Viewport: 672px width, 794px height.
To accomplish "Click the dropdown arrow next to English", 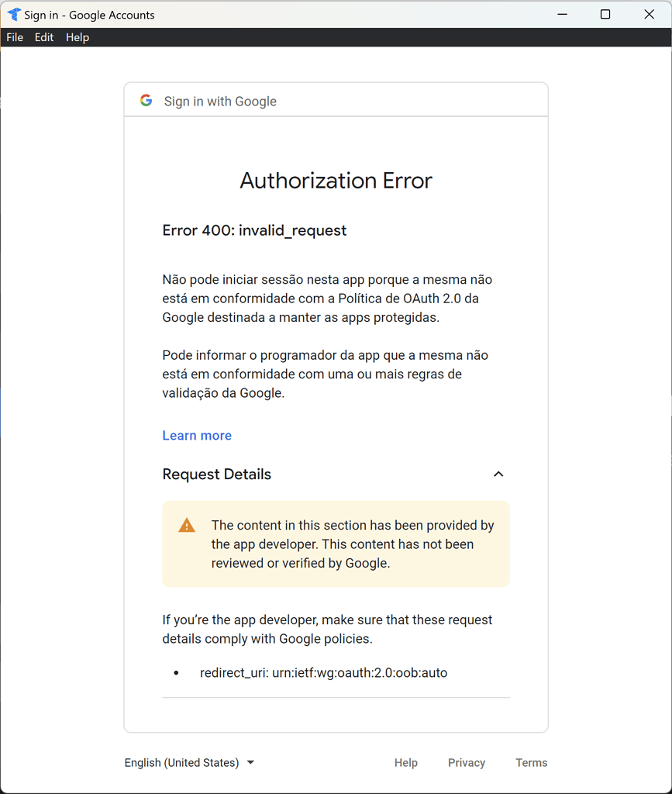I will pyautogui.click(x=250, y=762).
